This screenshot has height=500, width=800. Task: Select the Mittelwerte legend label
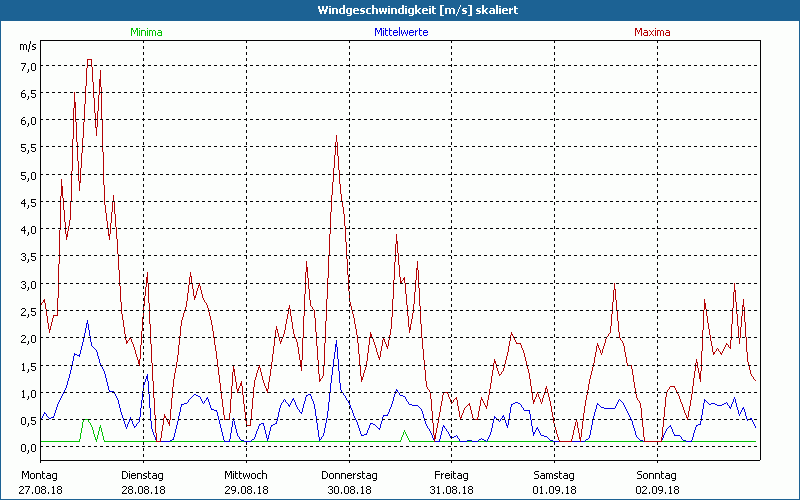click(x=401, y=32)
